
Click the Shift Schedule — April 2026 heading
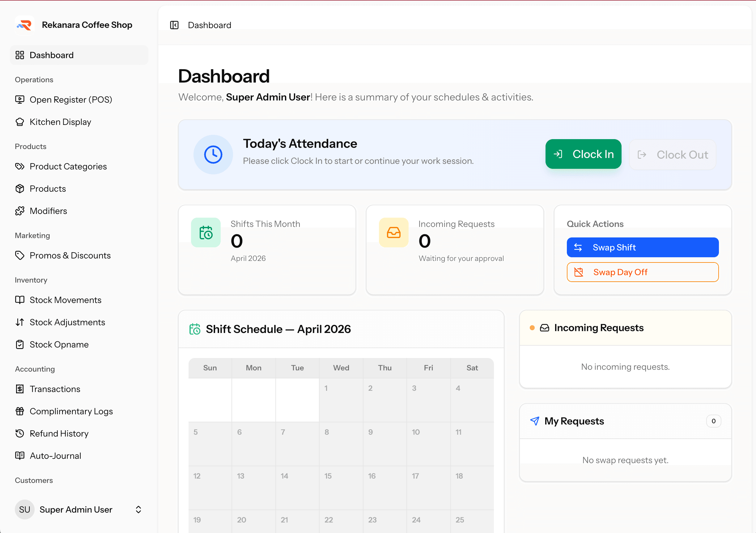[x=278, y=329]
